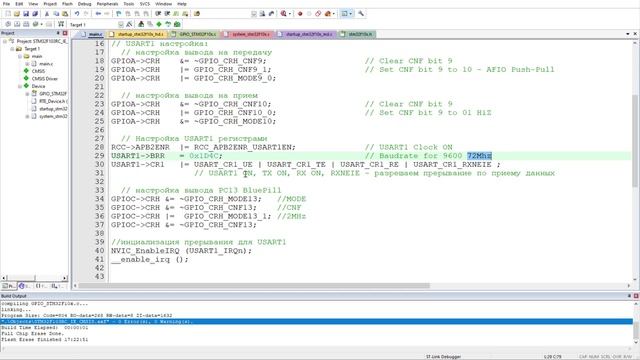Select CMSIS component in project tree
Image resolution: width=640 pixels, height=360 pixels.
(x=38, y=71)
